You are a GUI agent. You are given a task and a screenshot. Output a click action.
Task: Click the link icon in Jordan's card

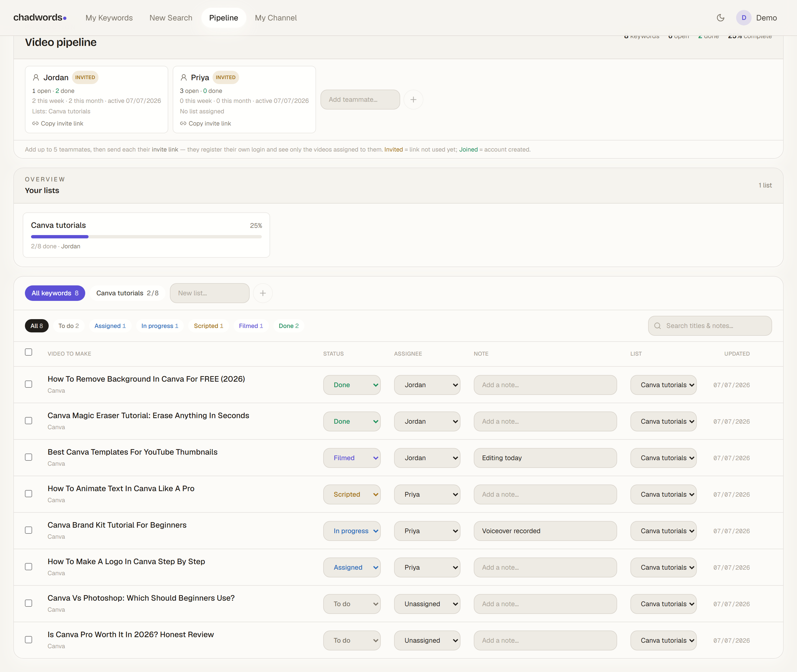click(x=35, y=123)
